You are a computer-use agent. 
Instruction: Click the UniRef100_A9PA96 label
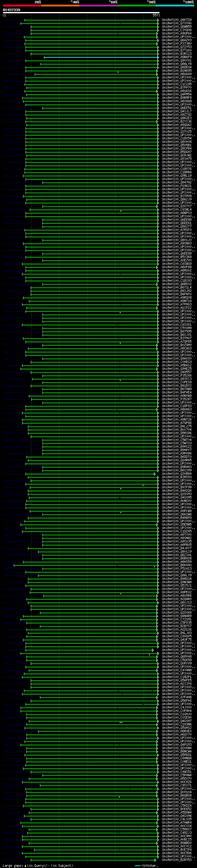click(x=177, y=454)
